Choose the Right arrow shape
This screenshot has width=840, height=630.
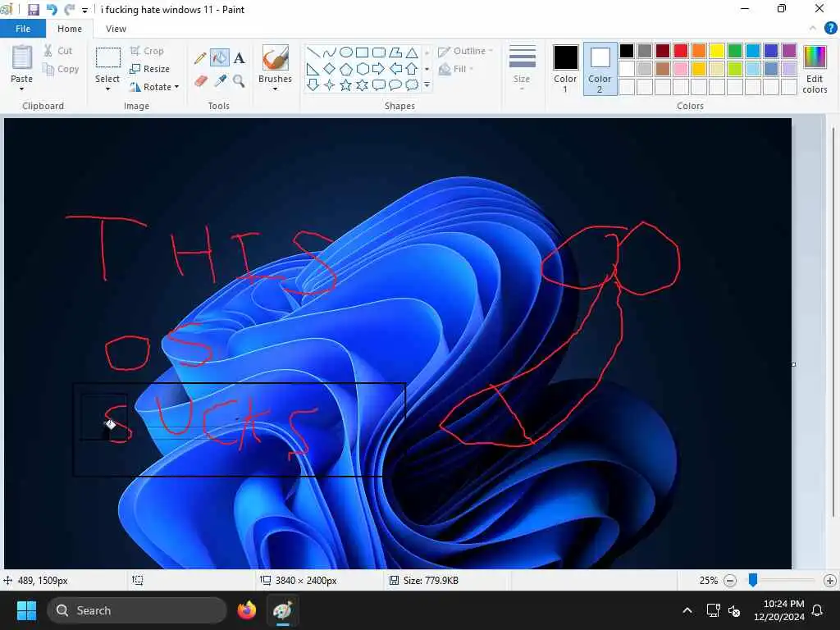[379, 69]
